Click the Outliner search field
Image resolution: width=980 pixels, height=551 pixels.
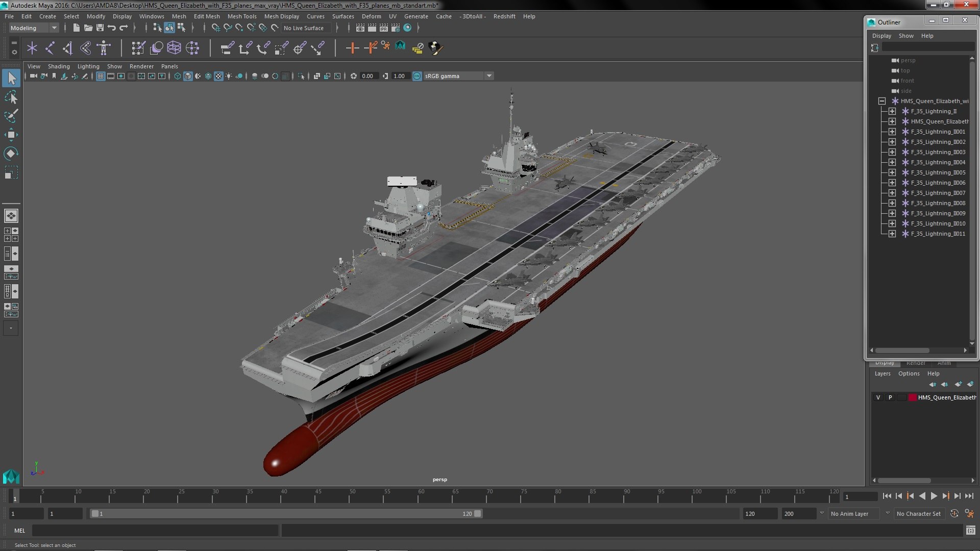click(928, 47)
